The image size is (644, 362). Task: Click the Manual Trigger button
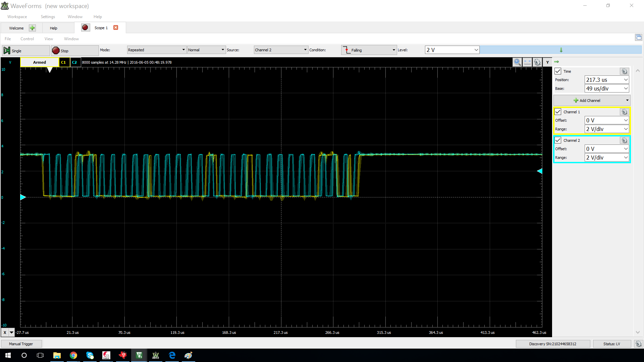coord(21,344)
